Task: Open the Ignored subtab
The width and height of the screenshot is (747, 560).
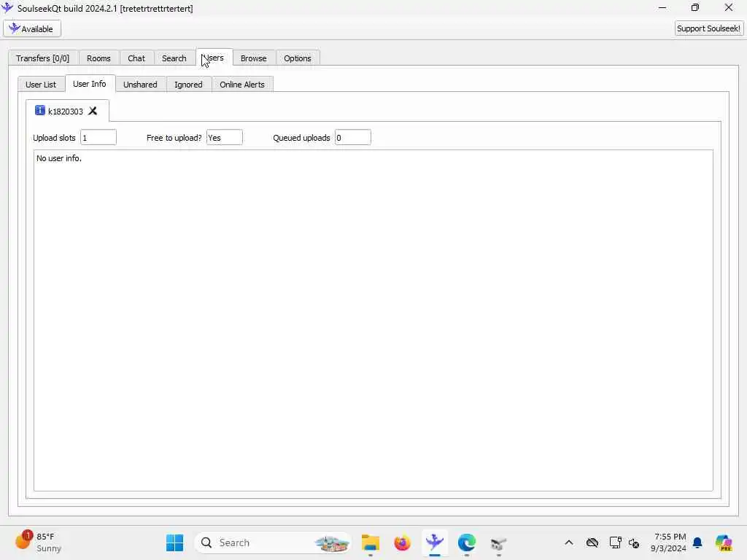Action: tap(188, 85)
